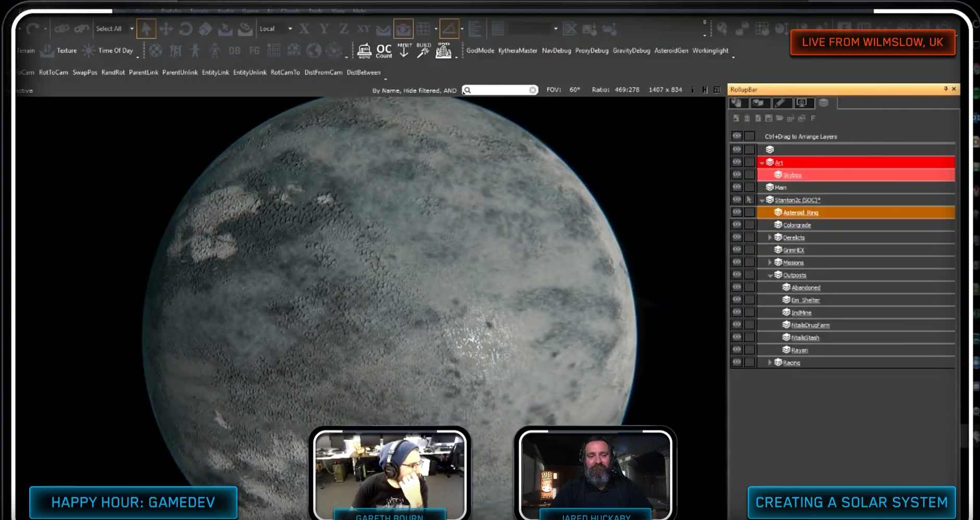Clear the viewport search field with X
The width and height of the screenshot is (980, 520).
pos(533,90)
